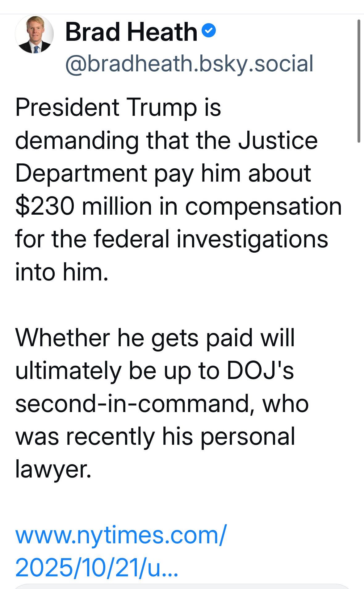This screenshot has width=364, height=589.
Task: Click the word "lawyer." ending the post
Action: [x=53, y=469]
